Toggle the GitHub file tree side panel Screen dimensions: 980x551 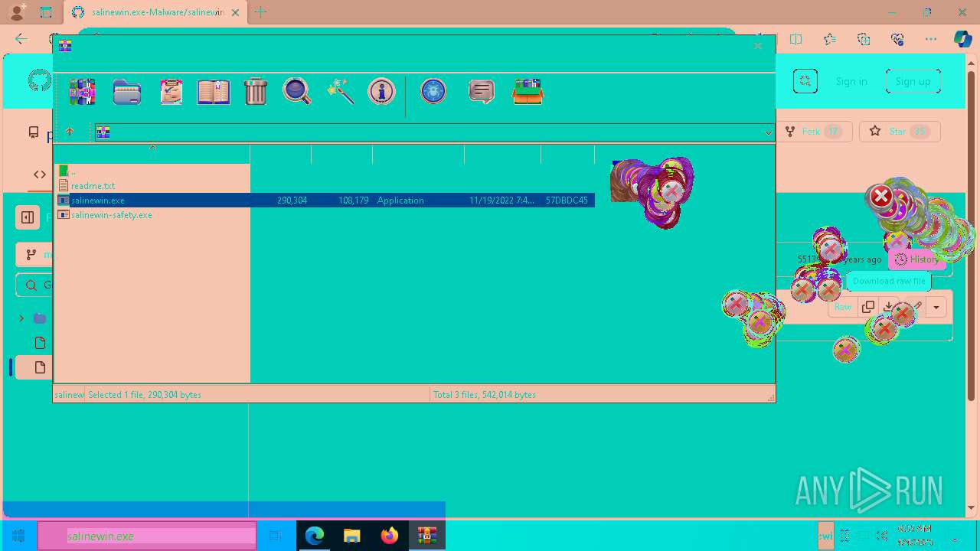coord(28,217)
